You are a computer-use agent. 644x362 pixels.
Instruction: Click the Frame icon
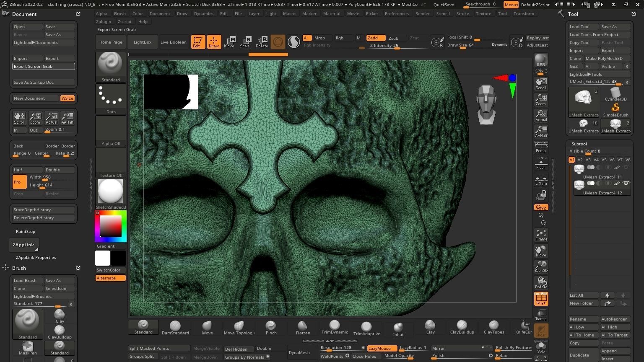541,235
